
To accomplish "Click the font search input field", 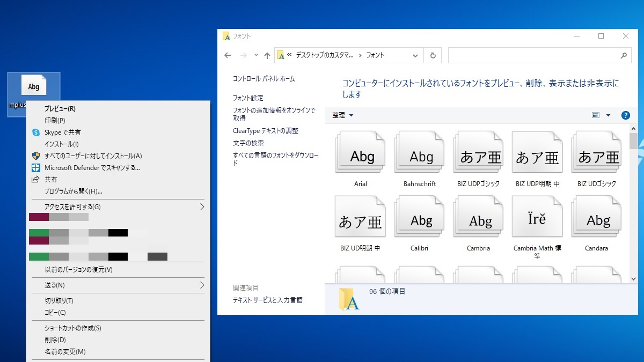I will click(534, 55).
